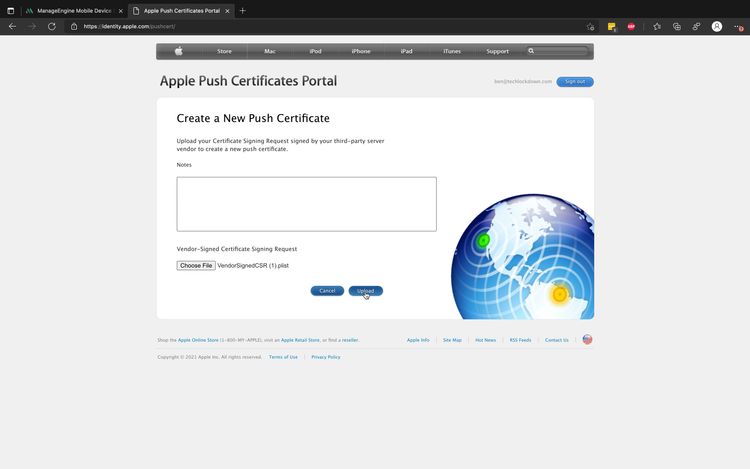This screenshot has width=750, height=469.
Task: Open the iPad menu item
Action: (x=406, y=51)
